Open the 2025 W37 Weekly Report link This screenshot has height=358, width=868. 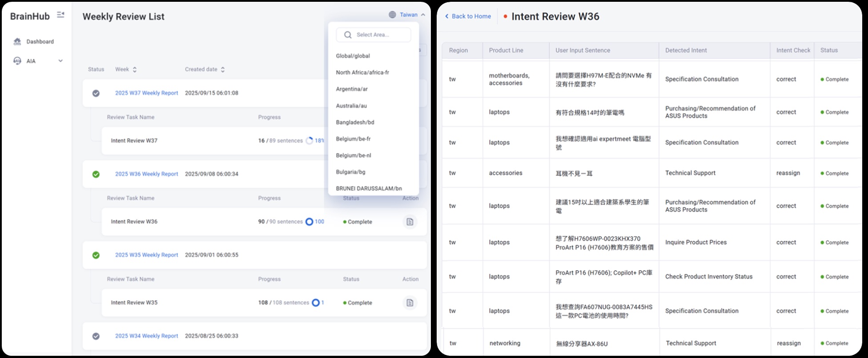tap(146, 93)
